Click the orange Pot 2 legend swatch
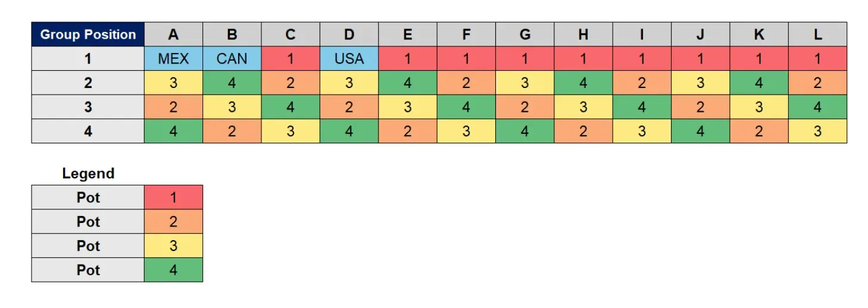This screenshot has height=308, width=868. tap(173, 222)
